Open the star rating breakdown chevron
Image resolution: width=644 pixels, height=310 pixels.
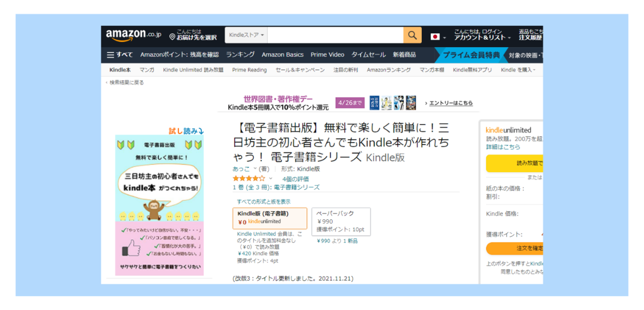(270, 179)
